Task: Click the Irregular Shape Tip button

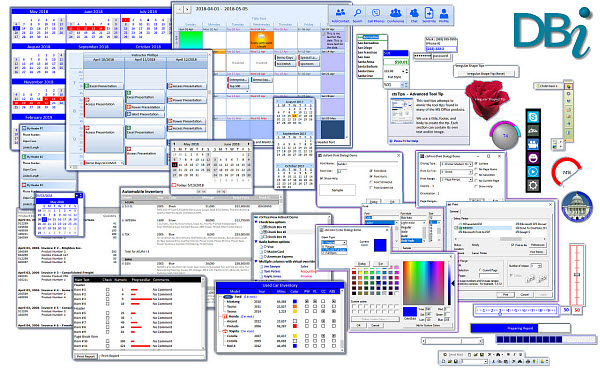Action: coord(486,73)
